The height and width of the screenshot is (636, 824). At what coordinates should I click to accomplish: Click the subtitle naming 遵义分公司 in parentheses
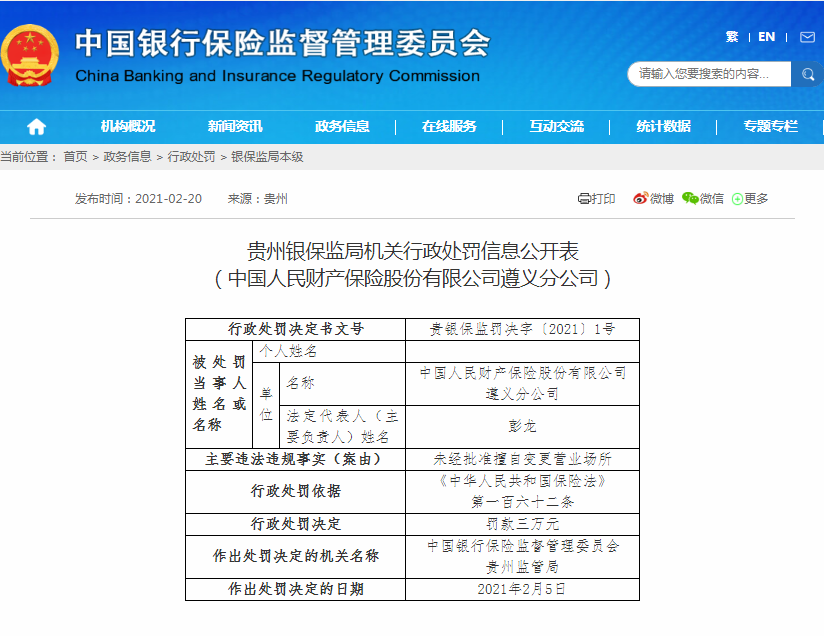point(413,278)
